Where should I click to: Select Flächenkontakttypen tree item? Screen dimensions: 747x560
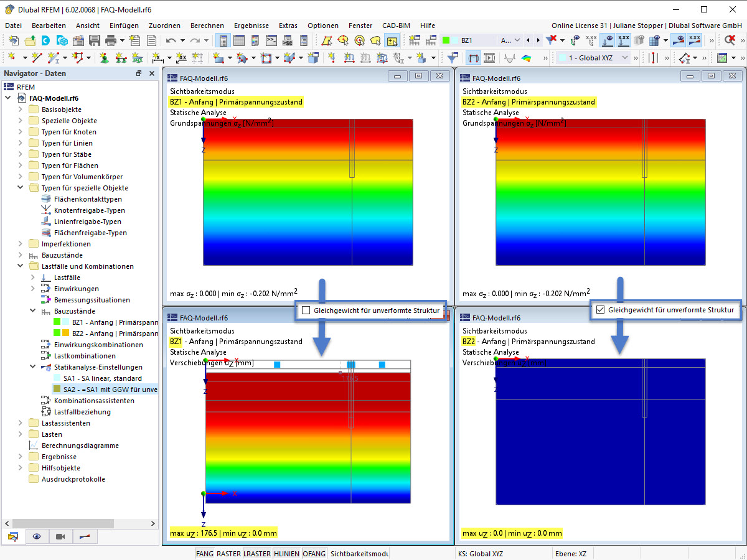click(88, 199)
